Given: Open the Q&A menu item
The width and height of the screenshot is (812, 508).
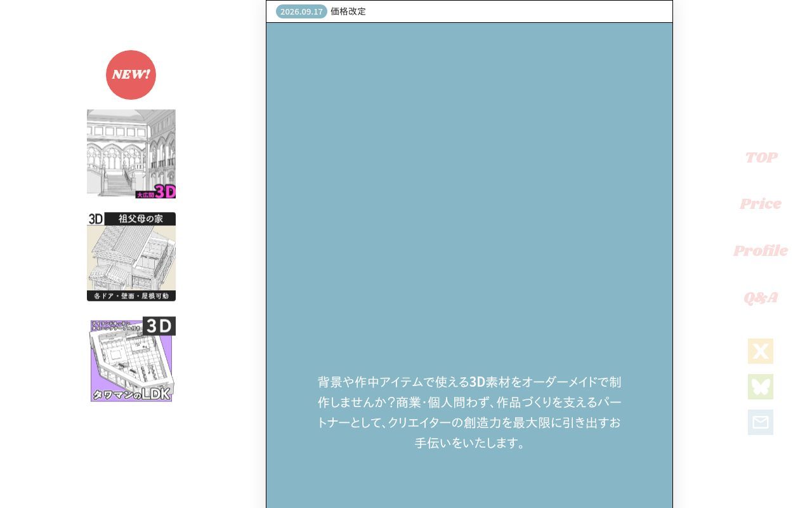Looking at the screenshot, I should (x=761, y=298).
